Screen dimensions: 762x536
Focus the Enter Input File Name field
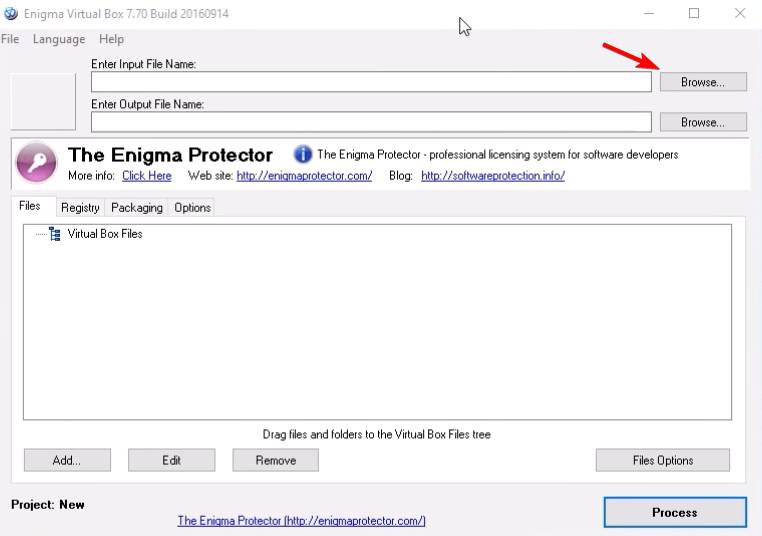pyautogui.click(x=371, y=82)
